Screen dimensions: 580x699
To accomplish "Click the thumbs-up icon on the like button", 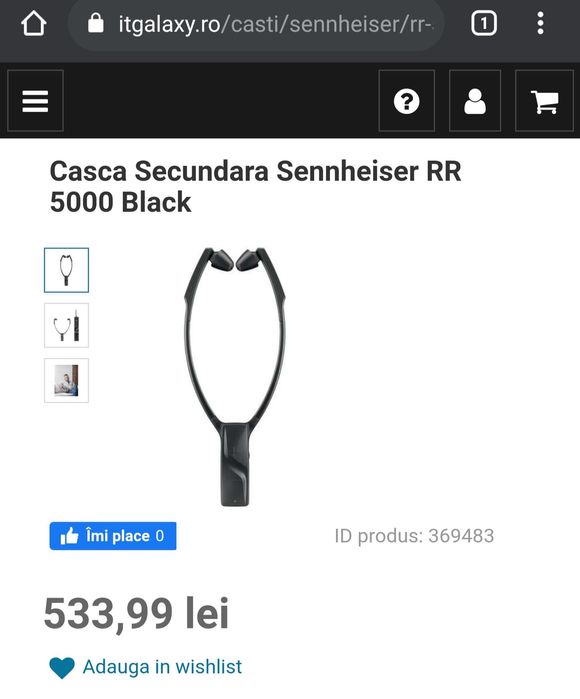I will coord(69,535).
